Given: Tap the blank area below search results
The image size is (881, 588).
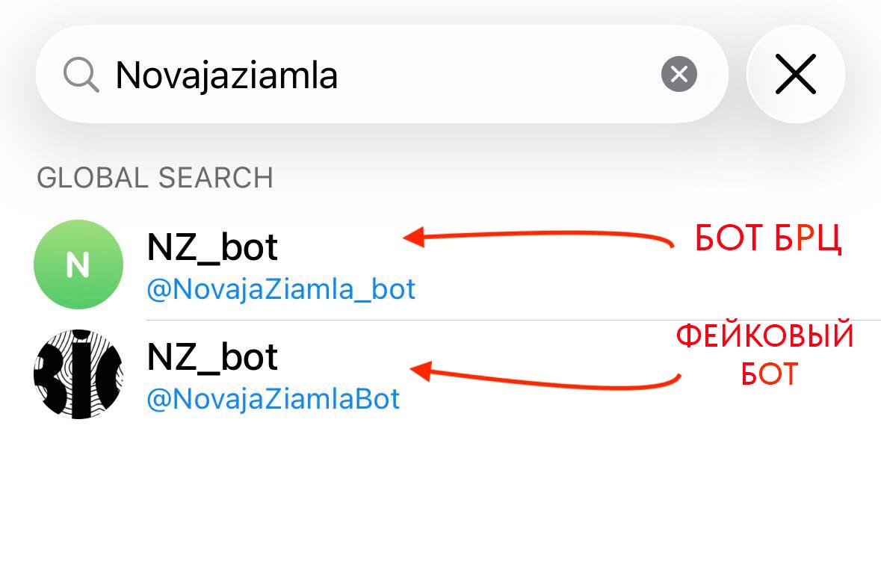Looking at the screenshot, I should pos(440,508).
